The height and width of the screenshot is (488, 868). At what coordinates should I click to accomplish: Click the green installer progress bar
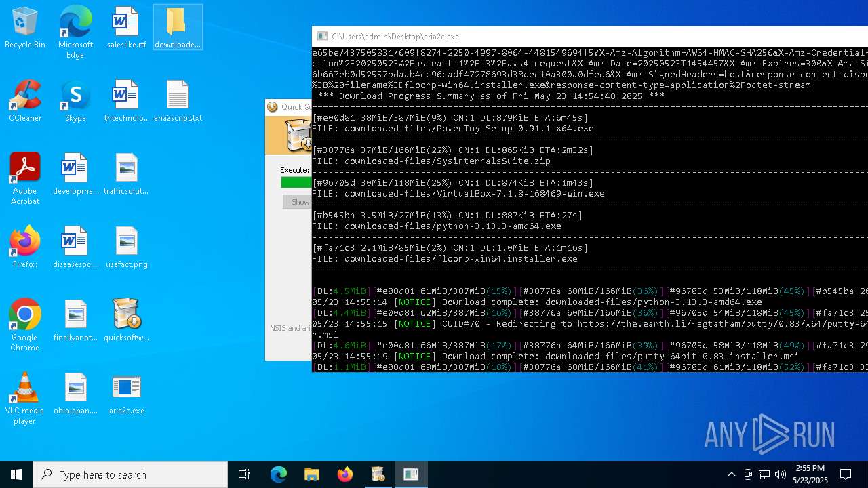(296, 182)
